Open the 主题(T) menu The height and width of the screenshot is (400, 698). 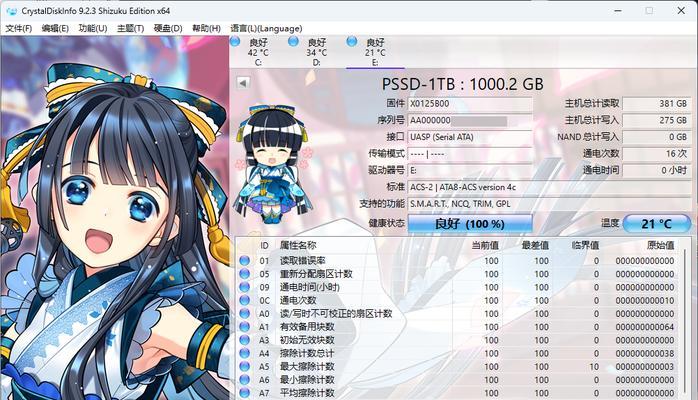[x=130, y=28]
